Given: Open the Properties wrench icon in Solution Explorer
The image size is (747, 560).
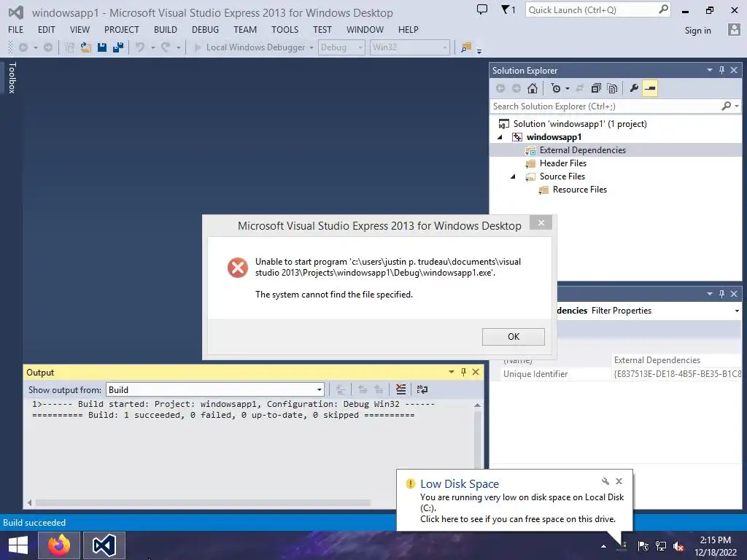Looking at the screenshot, I should click(634, 88).
